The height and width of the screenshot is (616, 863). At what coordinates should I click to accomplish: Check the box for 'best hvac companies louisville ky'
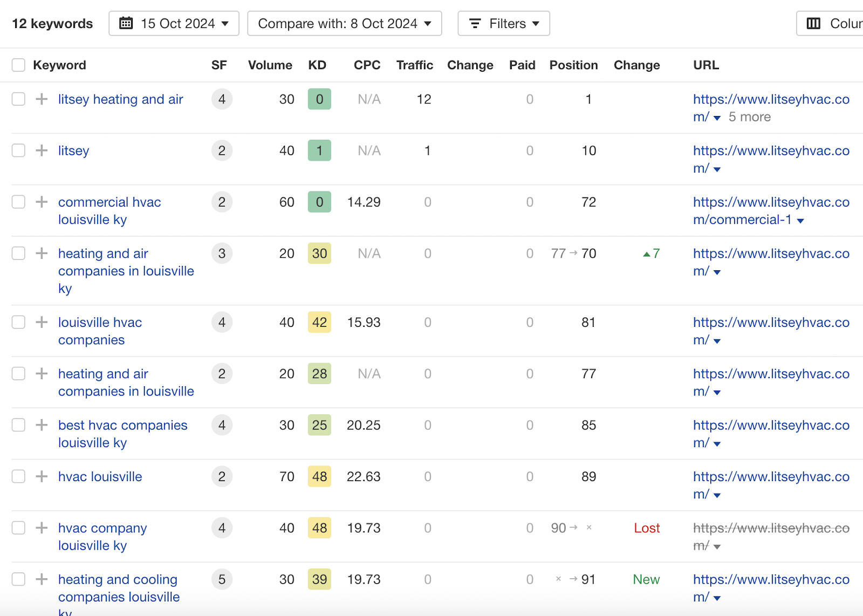(18, 425)
